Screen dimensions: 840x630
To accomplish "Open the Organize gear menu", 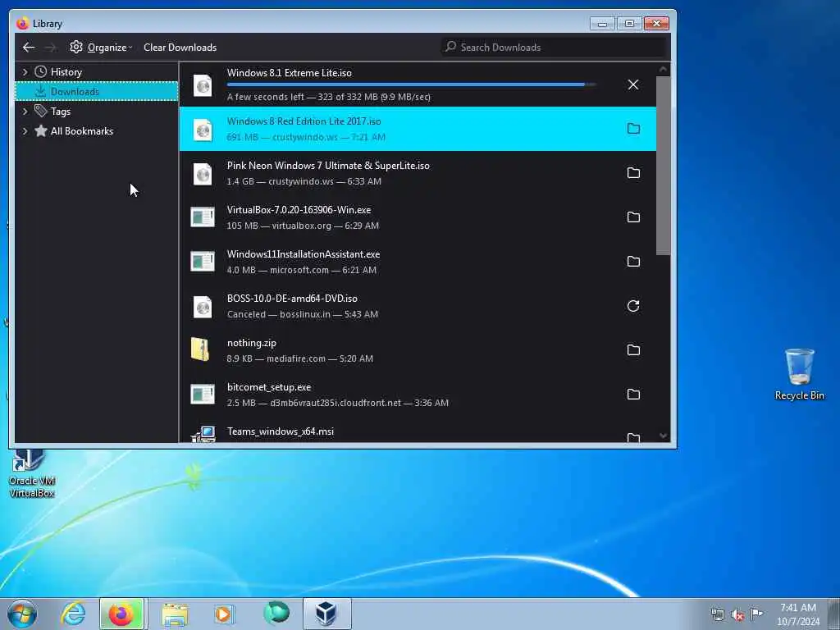I will point(101,47).
